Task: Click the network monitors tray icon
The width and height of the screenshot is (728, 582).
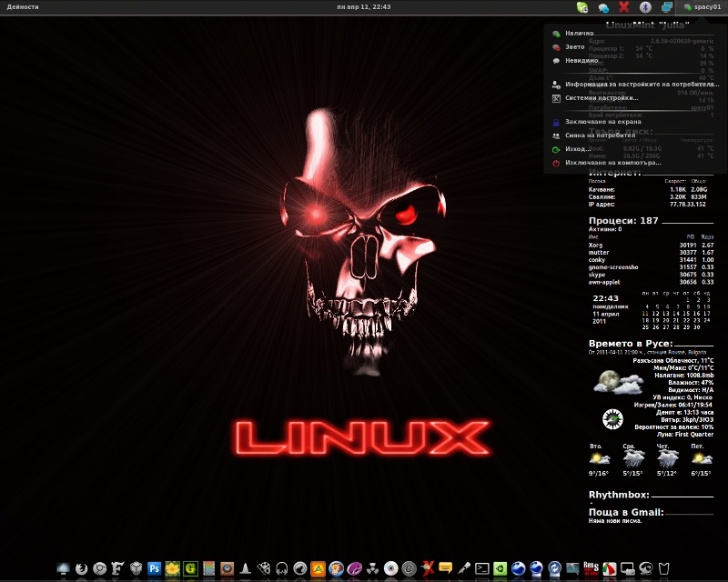Action: point(667,7)
